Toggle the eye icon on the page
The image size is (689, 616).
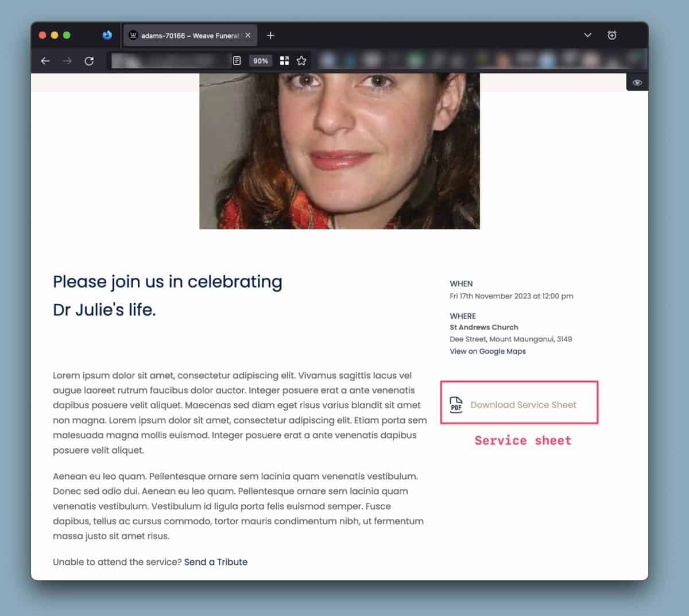click(x=637, y=83)
